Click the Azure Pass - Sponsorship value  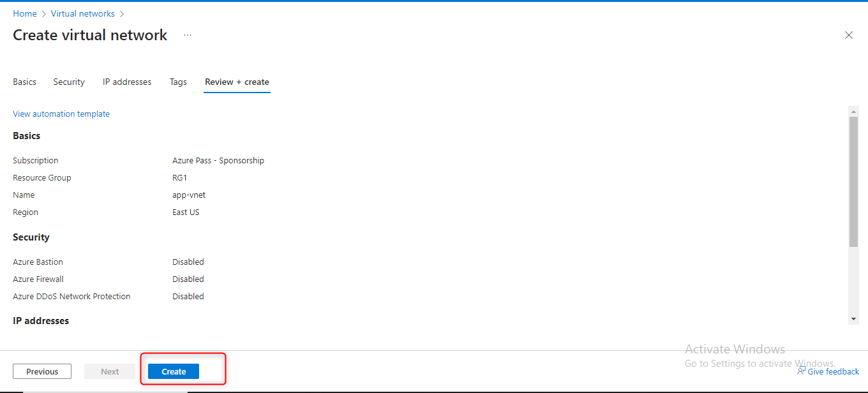(218, 160)
